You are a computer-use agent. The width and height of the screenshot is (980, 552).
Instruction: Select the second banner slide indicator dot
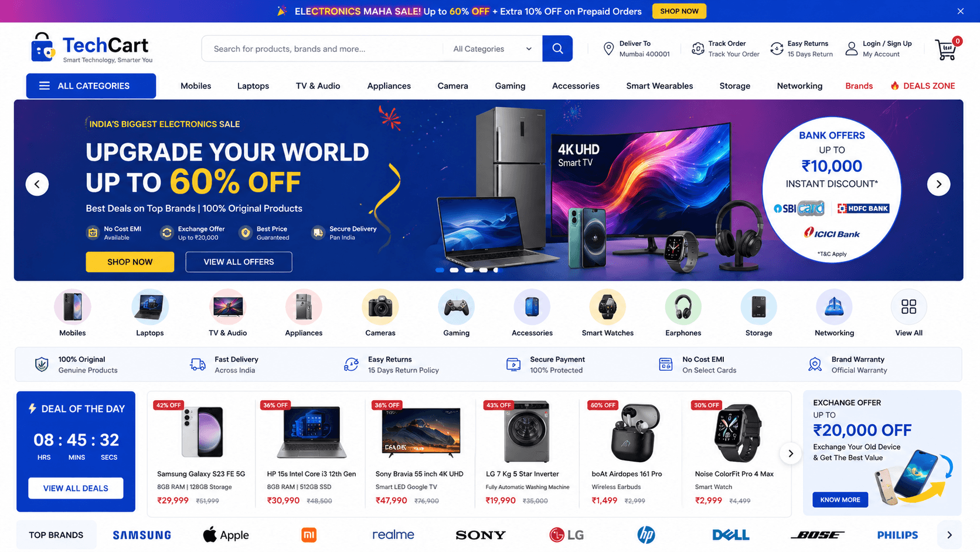(x=454, y=270)
